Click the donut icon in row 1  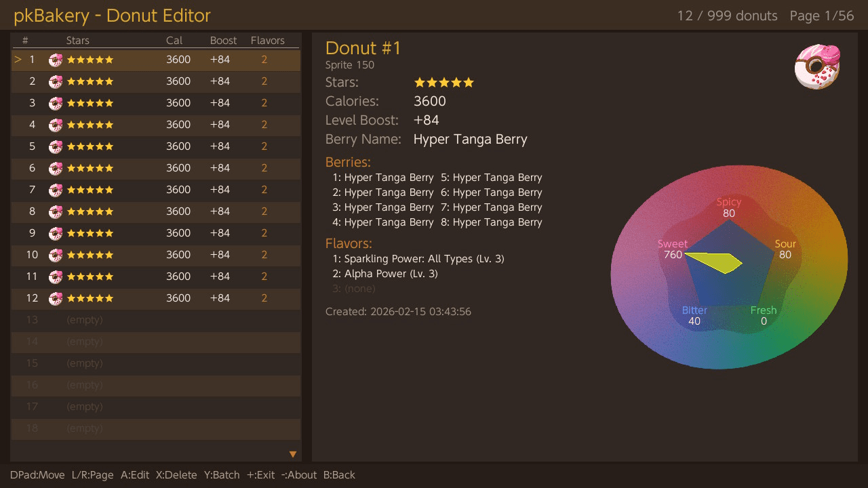[56, 60]
